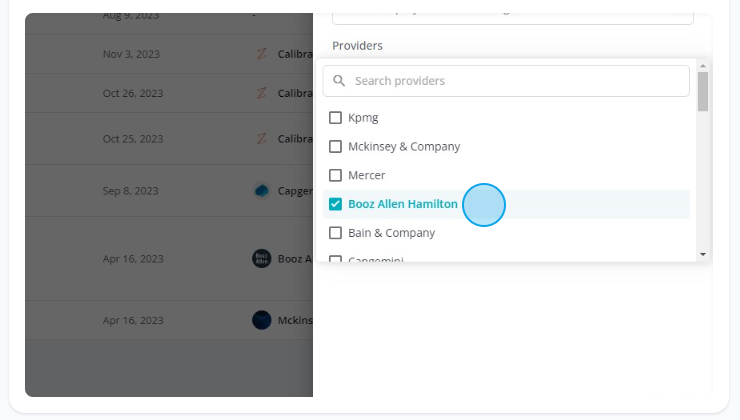Select the Bain & Company checkbox
This screenshot has height=420, width=740.
[335, 233]
